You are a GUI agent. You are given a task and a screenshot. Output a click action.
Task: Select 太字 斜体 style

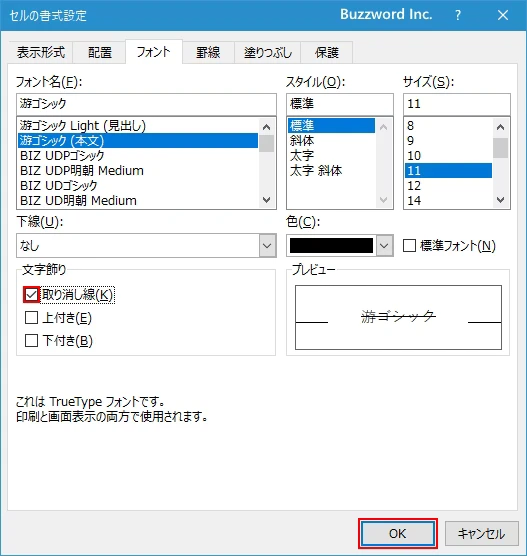click(331, 171)
